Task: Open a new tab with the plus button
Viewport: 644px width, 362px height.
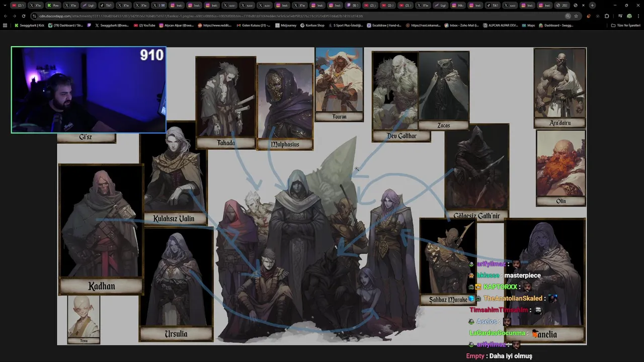Action: 592,5
